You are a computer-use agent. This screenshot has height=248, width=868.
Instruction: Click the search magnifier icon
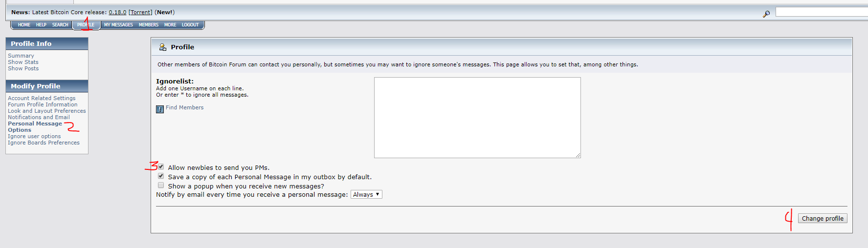coord(766,14)
